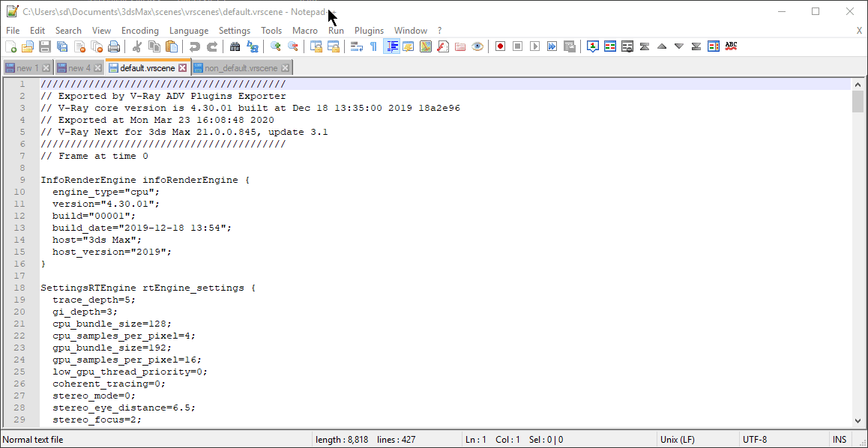The image size is (868, 448).
Task: Toggle ABC spell-check icon
Action: [x=731, y=46]
